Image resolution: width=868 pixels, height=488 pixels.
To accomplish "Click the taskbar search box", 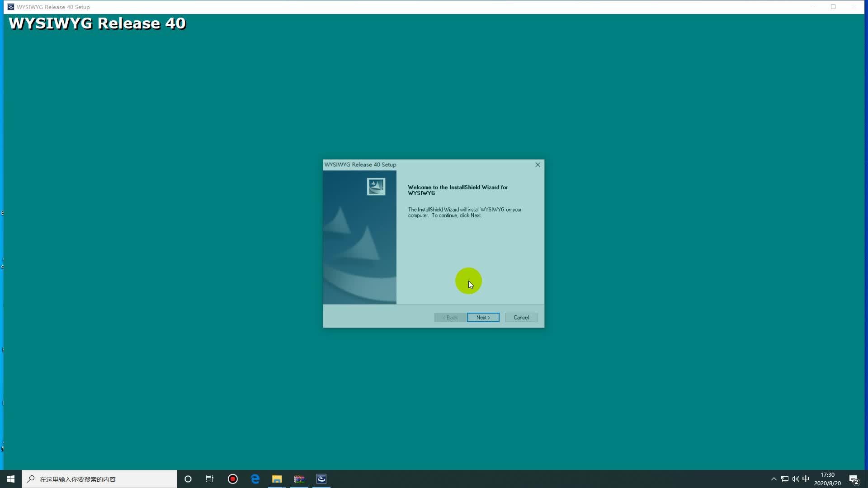I will coord(99,479).
